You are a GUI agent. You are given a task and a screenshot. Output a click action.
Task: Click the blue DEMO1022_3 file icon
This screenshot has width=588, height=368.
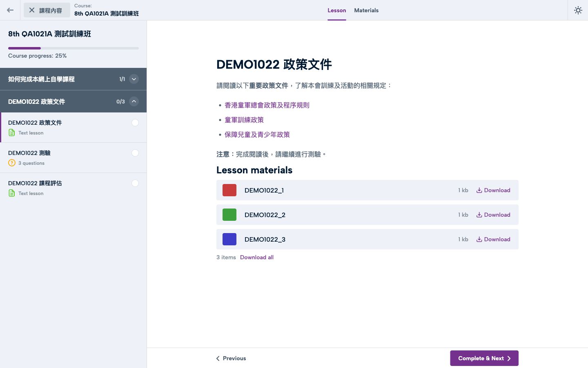(229, 239)
